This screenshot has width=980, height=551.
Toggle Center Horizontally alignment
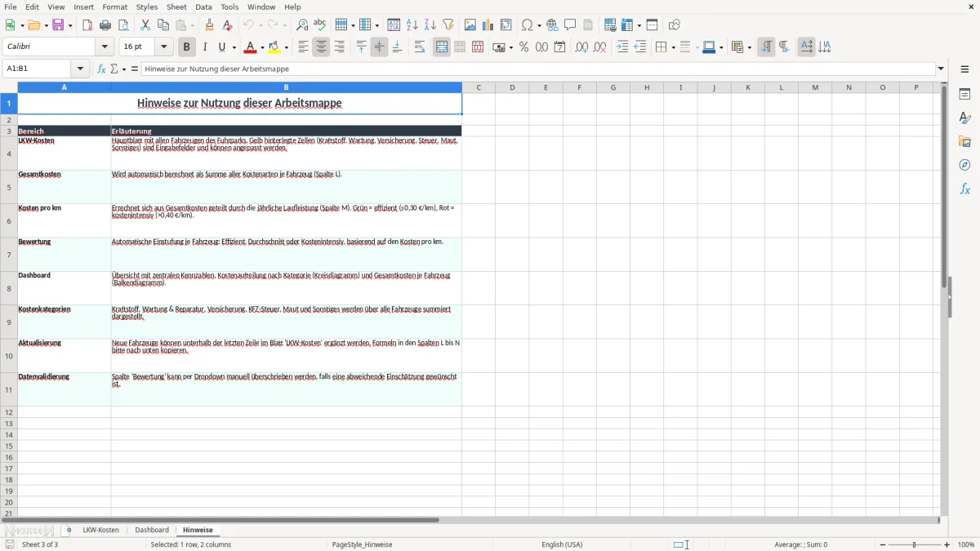pos(321,47)
